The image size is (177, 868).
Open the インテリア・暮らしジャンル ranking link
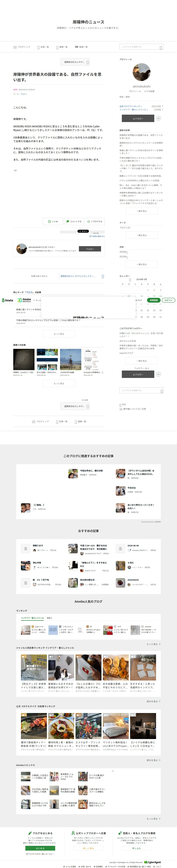[x=134, y=109]
